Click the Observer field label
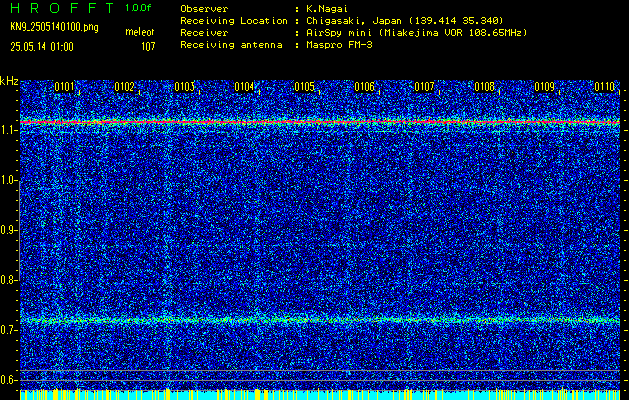Screen dimensions: 629x400 pyautogui.click(x=204, y=9)
